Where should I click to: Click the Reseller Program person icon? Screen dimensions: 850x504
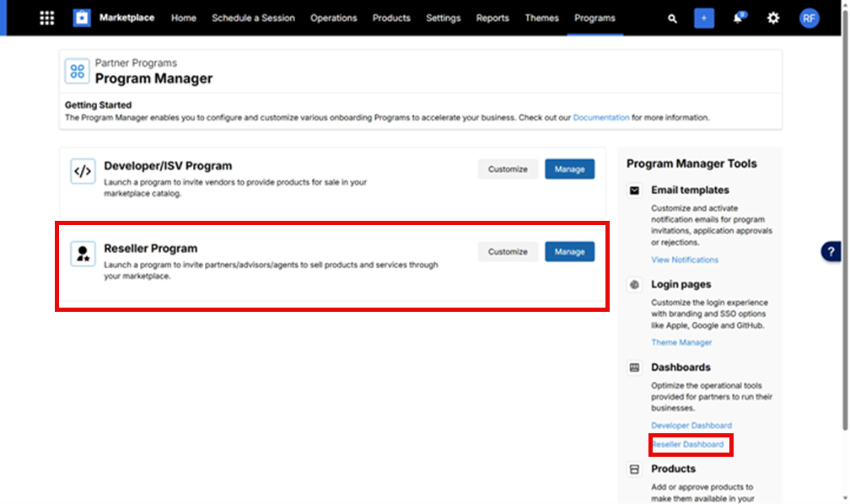pyautogui.click(x=83, y=254)
